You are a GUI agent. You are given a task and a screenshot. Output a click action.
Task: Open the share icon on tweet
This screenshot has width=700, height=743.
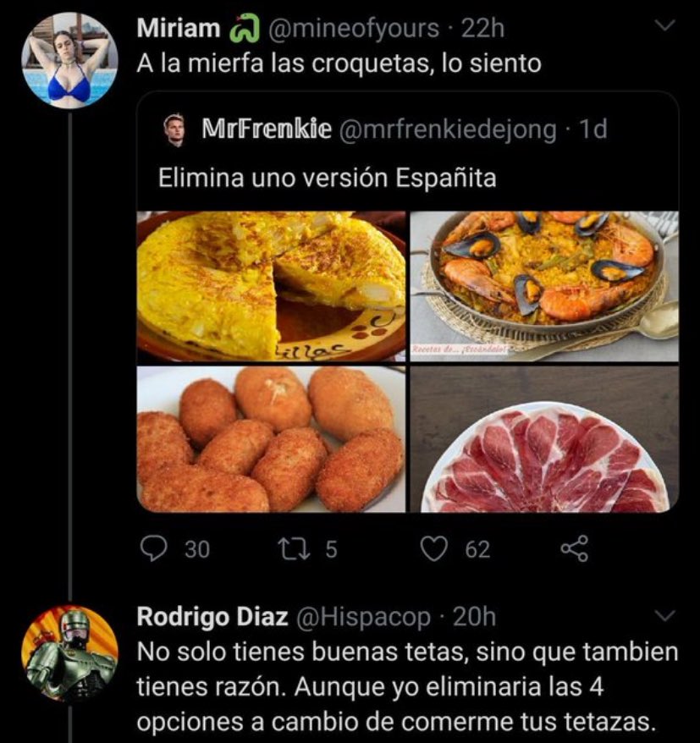pos(575,549)
